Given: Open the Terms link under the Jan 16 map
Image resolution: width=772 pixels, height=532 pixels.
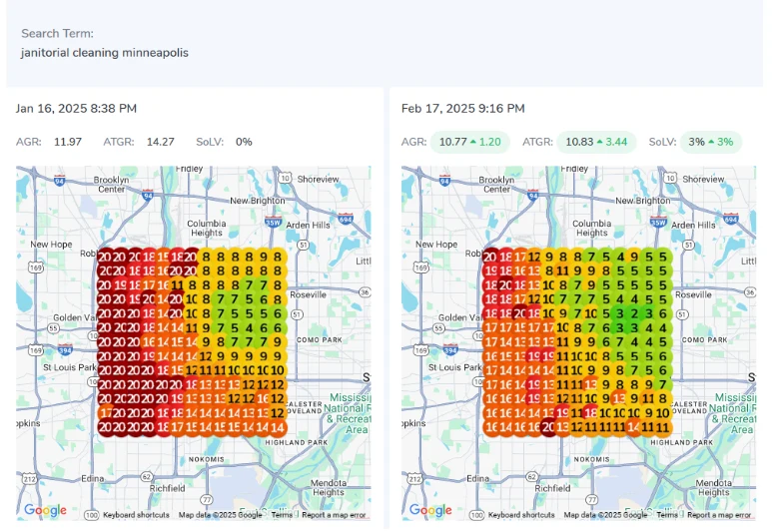Looking at the screenshot, I should pyautogui.click(x=282, y=515).
